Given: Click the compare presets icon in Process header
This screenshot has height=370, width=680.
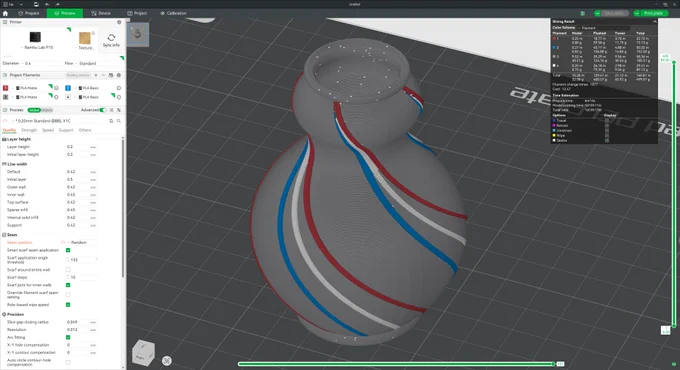Looking at the screenshot, I should click(111, 110).
